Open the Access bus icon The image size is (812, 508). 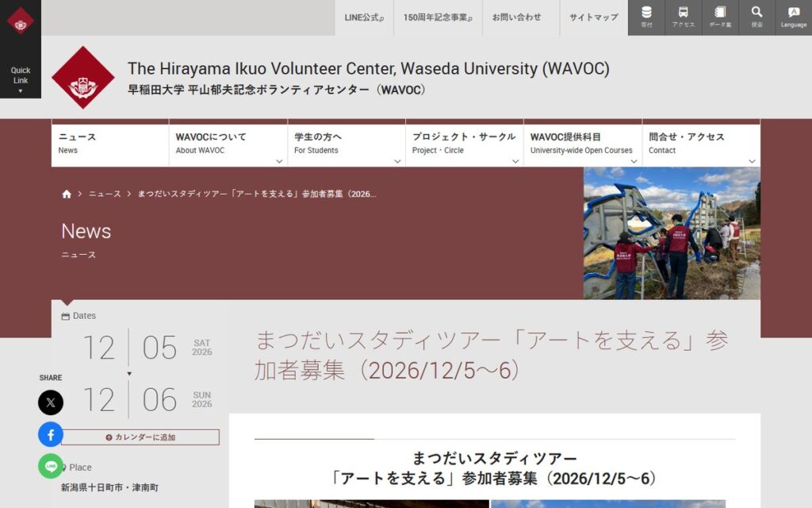[x=683, y=17]
